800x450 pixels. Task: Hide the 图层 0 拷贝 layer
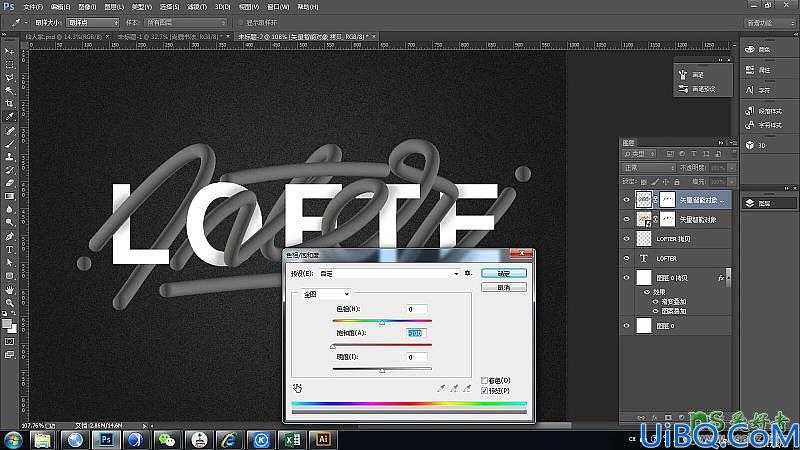tap(627, 278)
